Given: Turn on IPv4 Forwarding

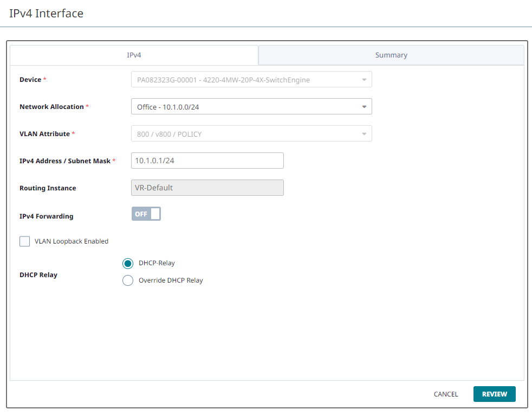Looking at the screenshot, I should point(146,214).
